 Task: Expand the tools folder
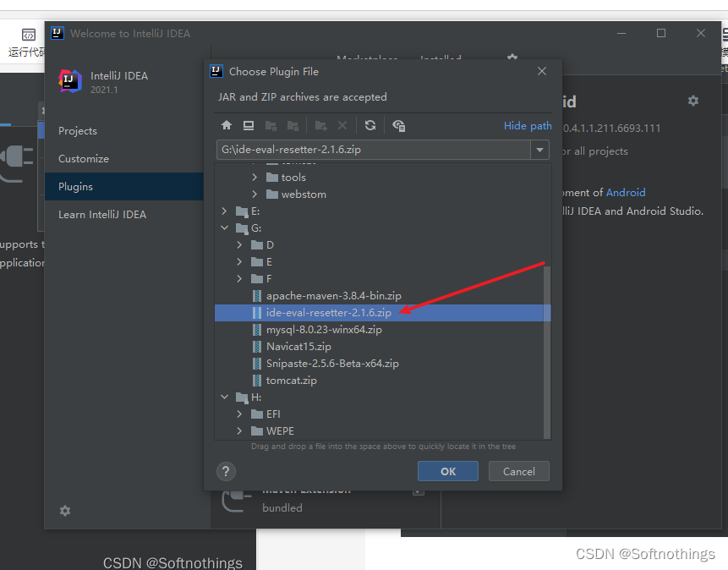point(255,178)
